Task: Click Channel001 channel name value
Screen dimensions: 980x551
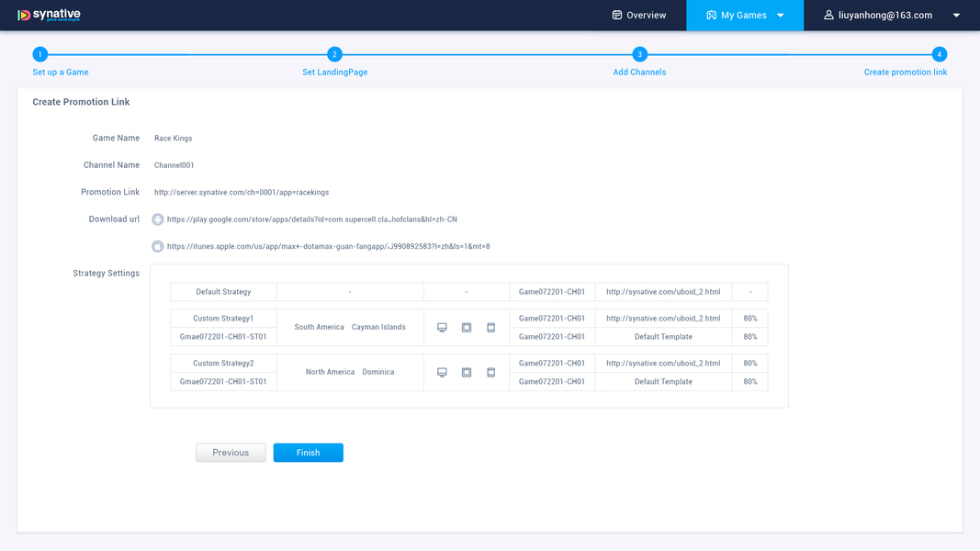Action: [x=174, y=165]
